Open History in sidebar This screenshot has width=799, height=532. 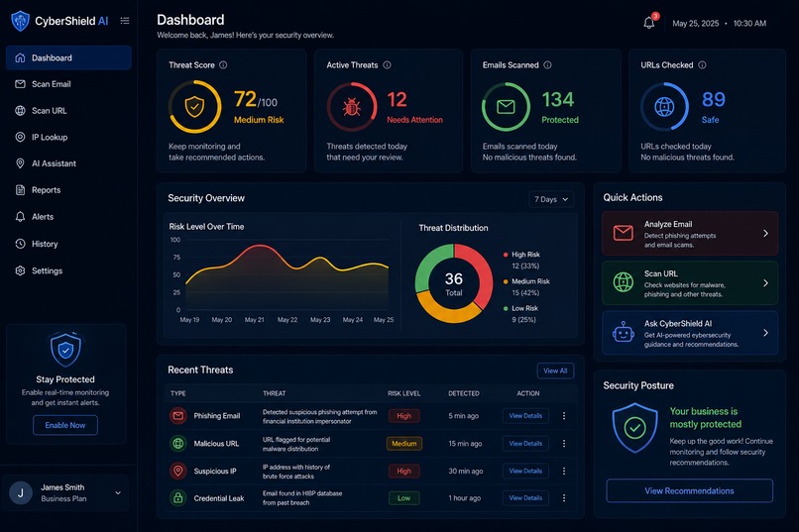68,244
